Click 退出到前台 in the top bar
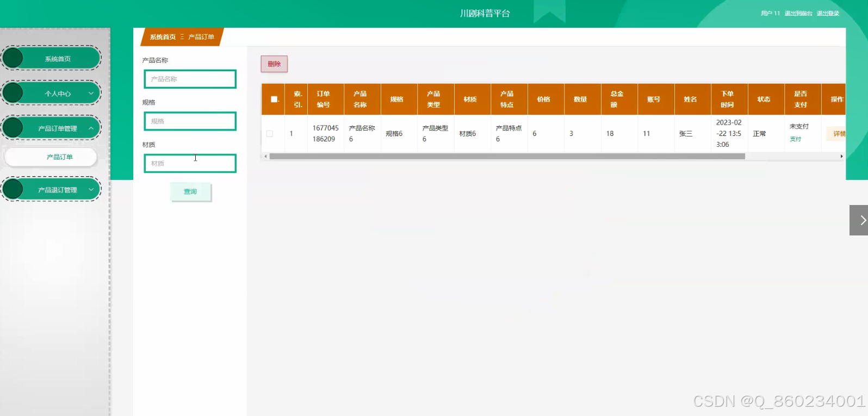Screen dimensions: 868x416 coord(798,14)
